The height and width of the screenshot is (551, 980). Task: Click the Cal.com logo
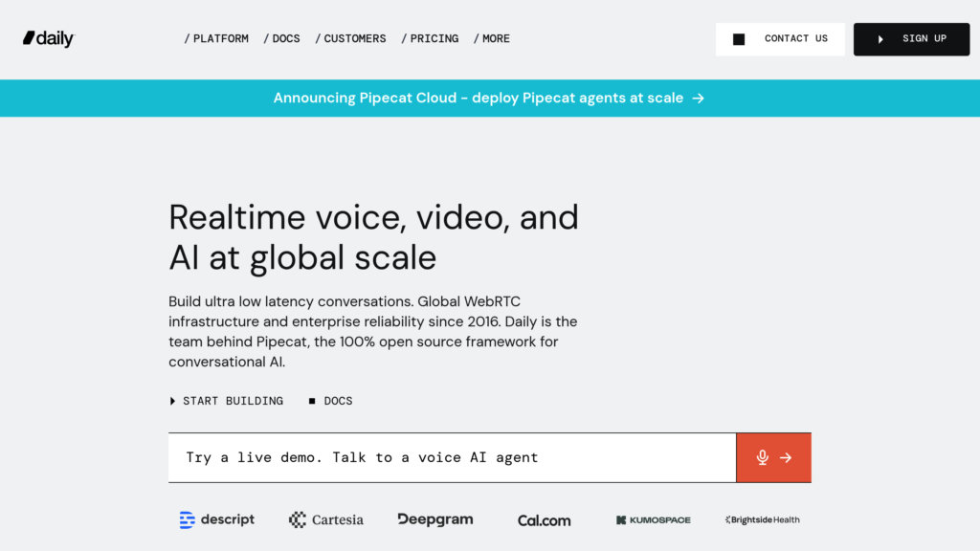(544, 520)
